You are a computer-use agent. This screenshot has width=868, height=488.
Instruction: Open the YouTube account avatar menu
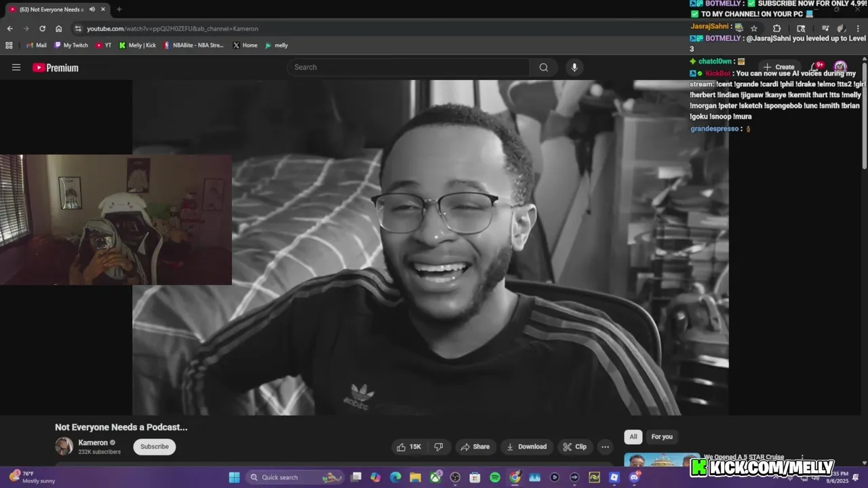pyautogui.click(x=840, y=67)
